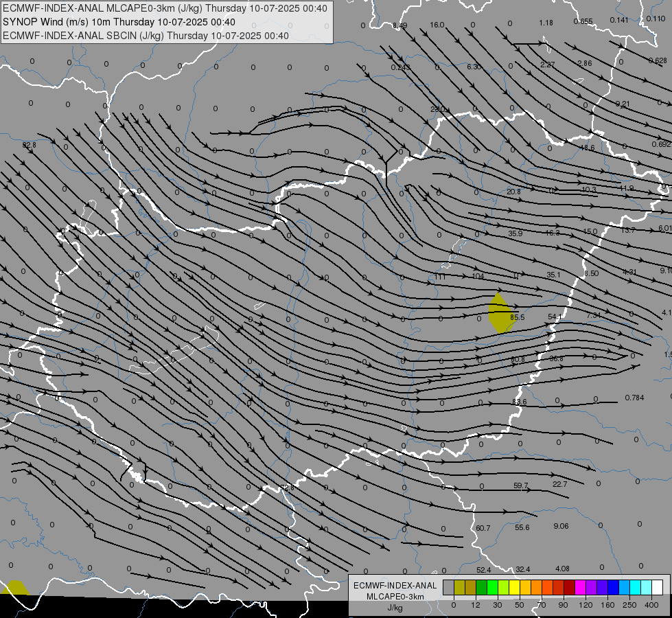Select the map value 0.655
The height and width of the screenshot is (618, 672).
point(583,21)
